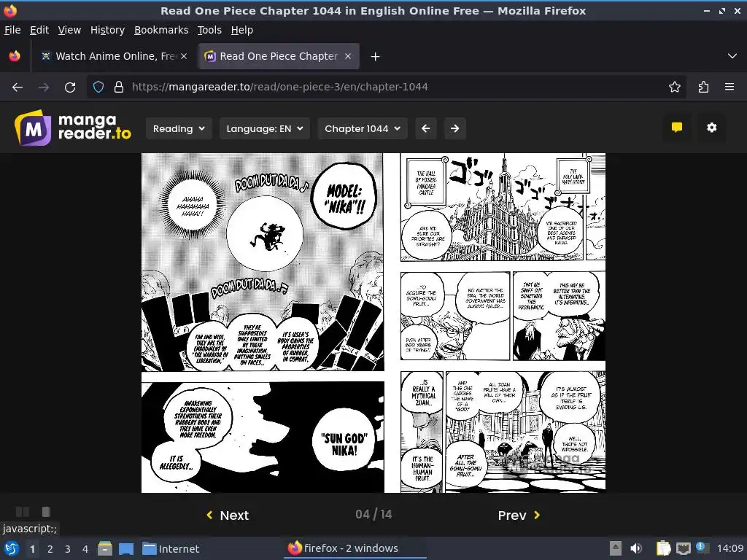747x560 pixels.
Task: Click the 04 / 14 page counter
Action: pos(373,514)
